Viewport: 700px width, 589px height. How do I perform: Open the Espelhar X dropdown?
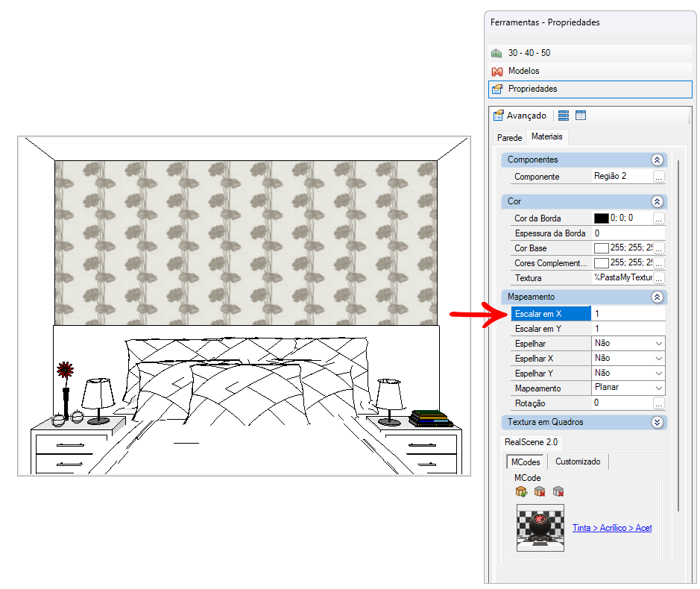pos(658,359)
